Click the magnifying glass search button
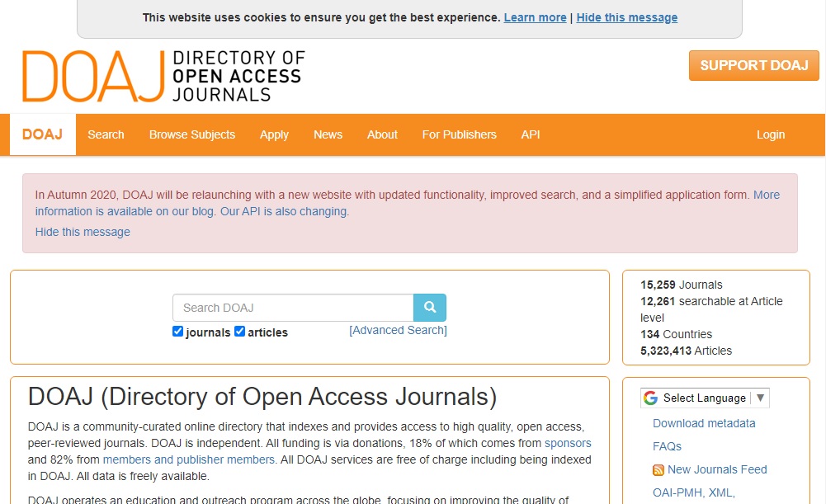 pos(429,308)
